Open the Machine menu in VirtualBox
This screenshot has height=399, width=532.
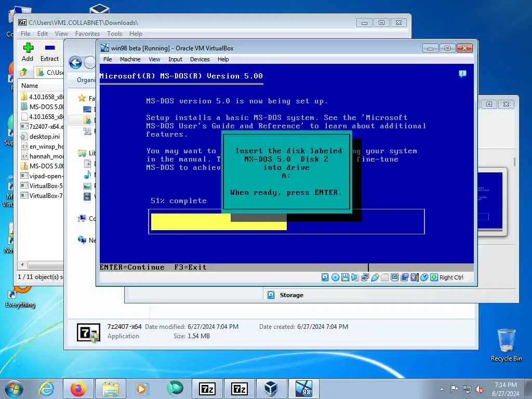130,59
